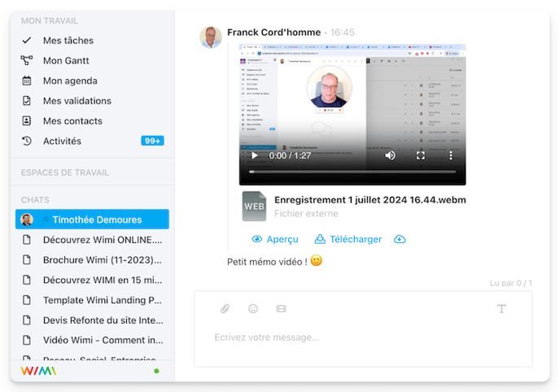Click the Petit mémo vidéo message text
The width and height of the screenshot is (560, 392).
click(x=267, y=262)
